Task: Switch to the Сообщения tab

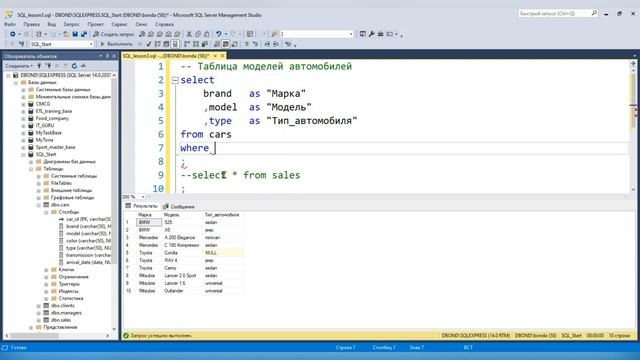Action: (179, 207)
